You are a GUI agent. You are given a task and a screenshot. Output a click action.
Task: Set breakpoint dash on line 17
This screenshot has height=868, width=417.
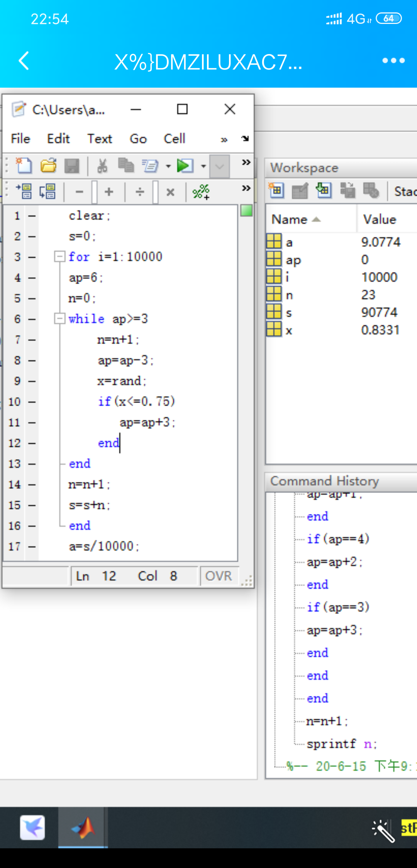tap(32, 547)
